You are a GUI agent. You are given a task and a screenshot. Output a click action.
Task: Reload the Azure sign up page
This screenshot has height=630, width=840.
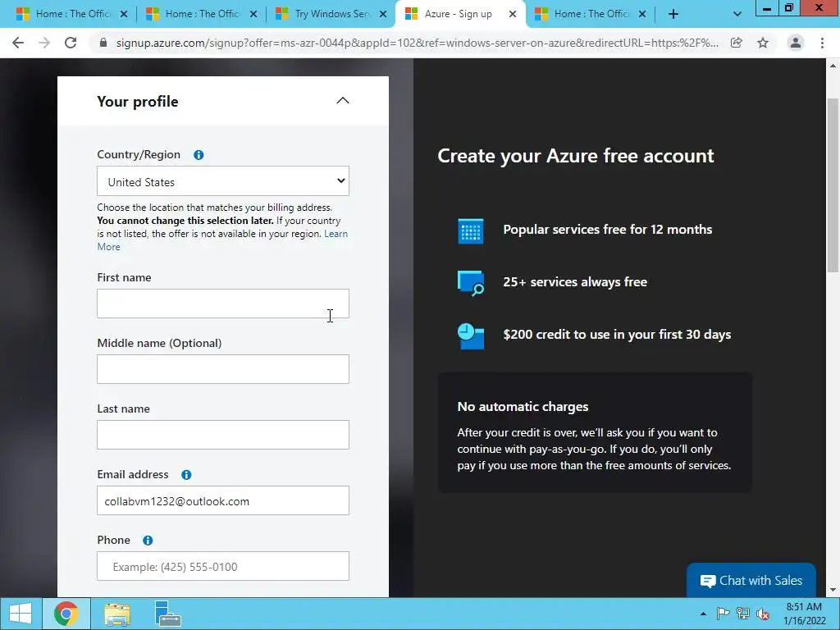(71, 43)
